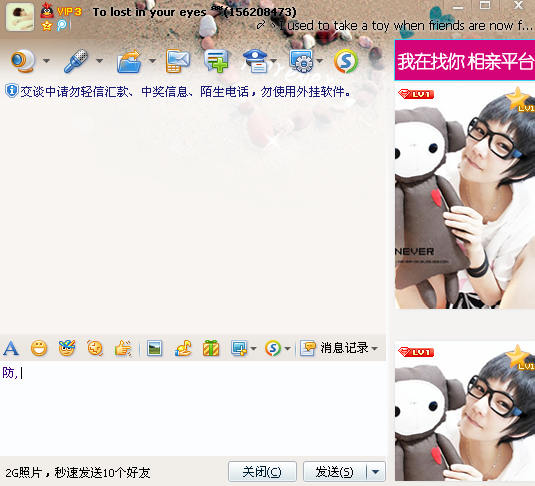Open the send button options dropdown arrow
This screenshot has height=486, width=535.
point(376,472)
